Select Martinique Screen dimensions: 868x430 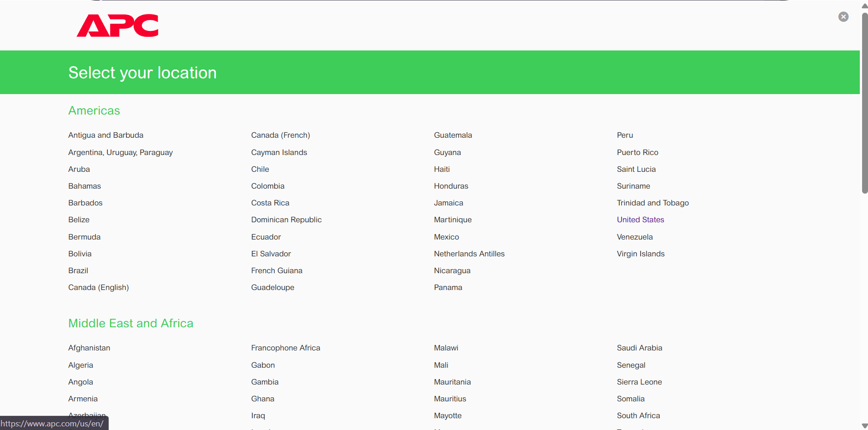point(453,220)
